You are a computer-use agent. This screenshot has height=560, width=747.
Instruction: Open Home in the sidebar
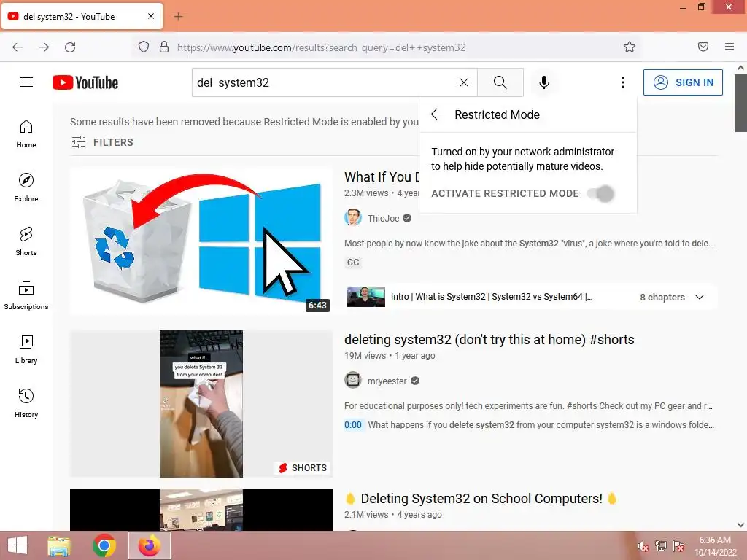(26, 134)
